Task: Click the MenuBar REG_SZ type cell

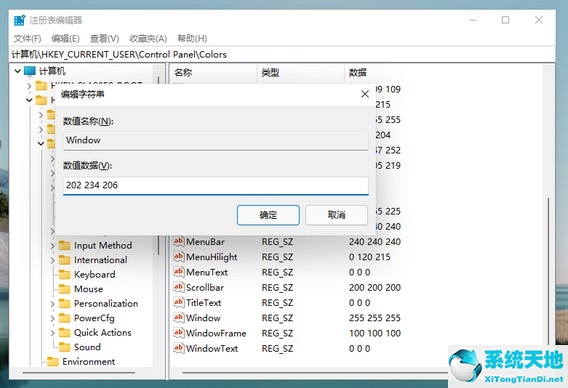Action: coord(277,242)
